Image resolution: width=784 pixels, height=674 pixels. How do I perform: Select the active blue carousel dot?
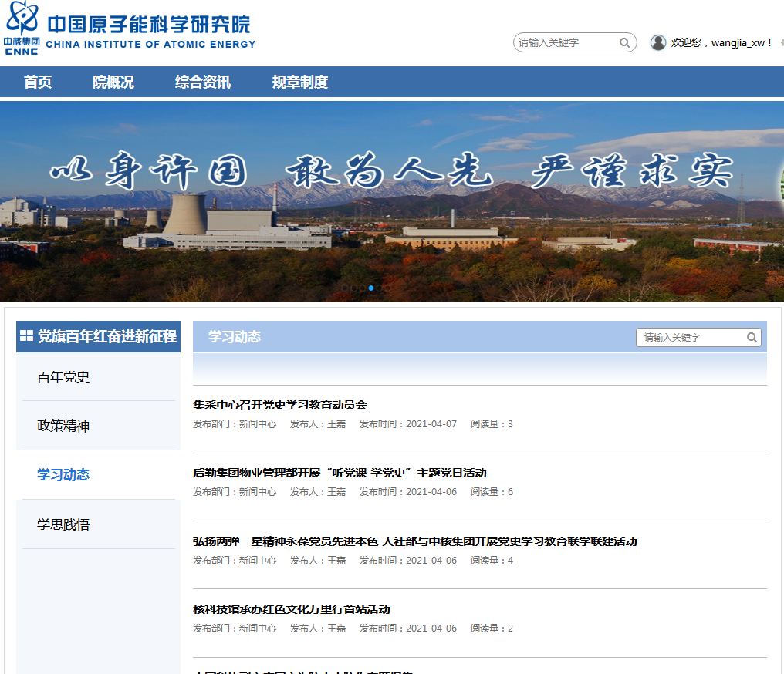(371, 288)
